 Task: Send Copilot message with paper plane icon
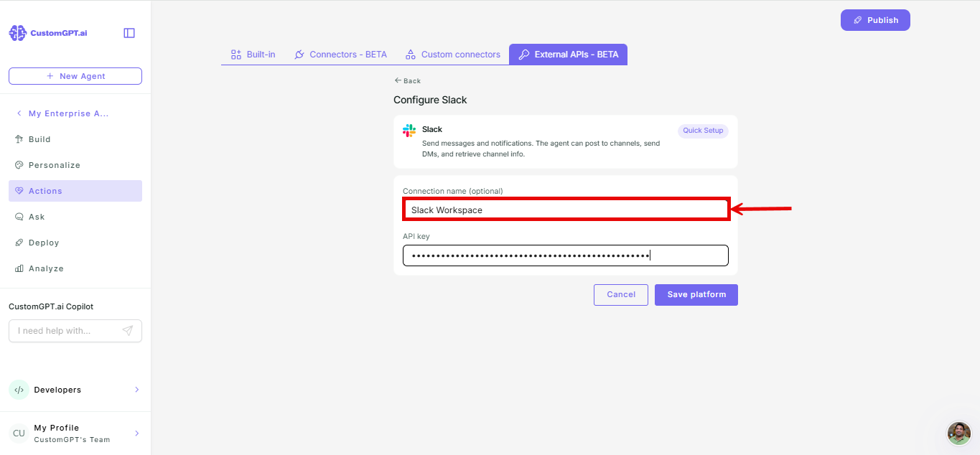[128, 331]
